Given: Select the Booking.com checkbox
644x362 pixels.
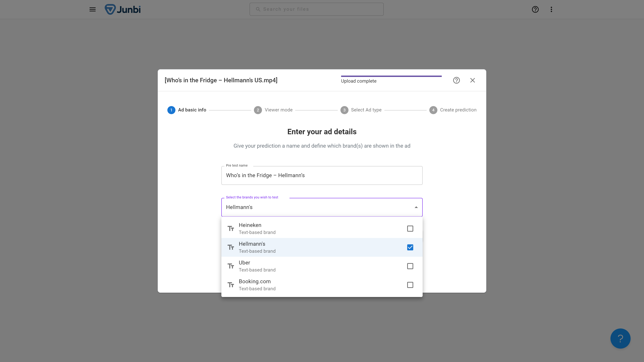Looking at the screenshot, I should tap(410, 285).
